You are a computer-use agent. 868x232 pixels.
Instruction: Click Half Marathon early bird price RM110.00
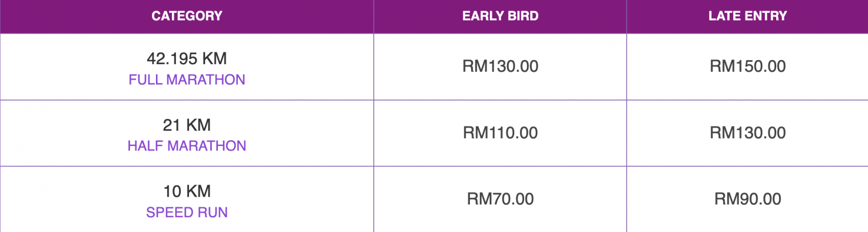(x=500, y=133)
